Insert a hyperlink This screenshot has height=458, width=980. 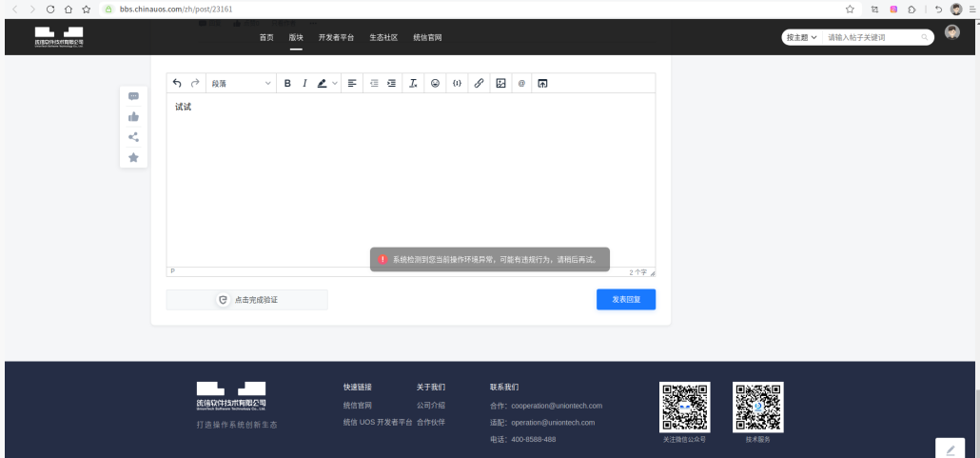tap(479, 83)
